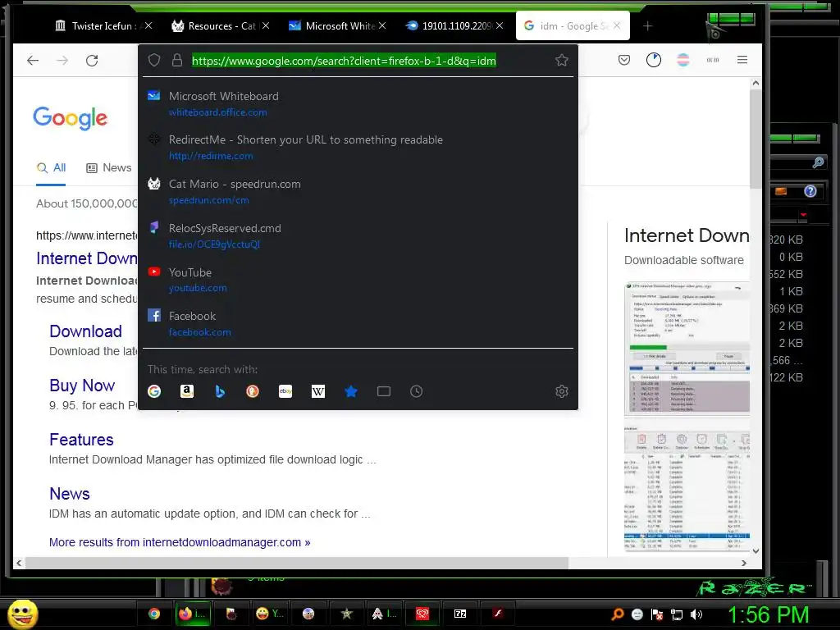Search this time with DuckDuckGo
840x630 pixels.
point(253,391)
